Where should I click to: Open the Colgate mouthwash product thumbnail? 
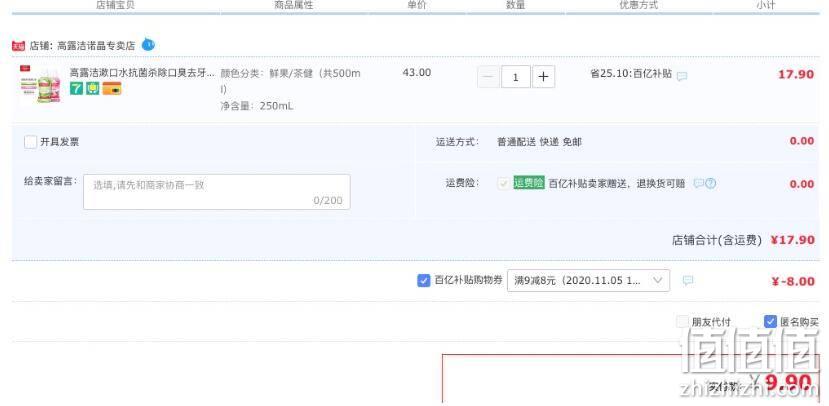(x=41, y=85)
